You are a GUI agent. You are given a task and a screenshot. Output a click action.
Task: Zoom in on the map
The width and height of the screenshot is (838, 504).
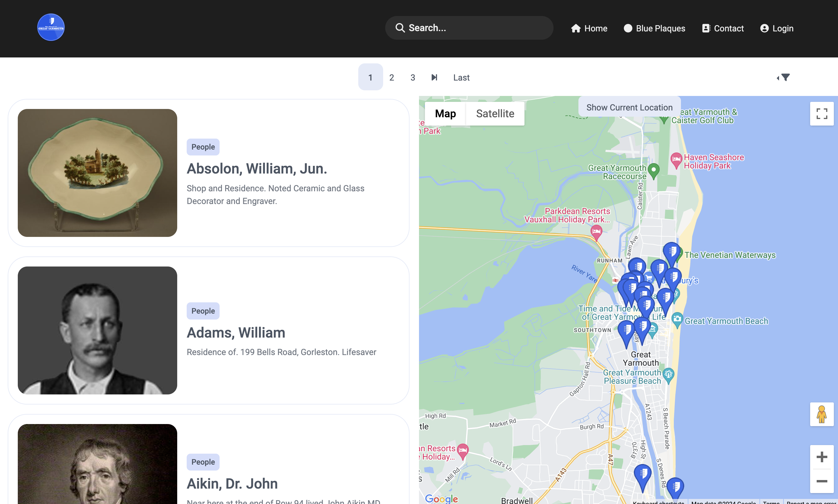[x=822, y=457]
